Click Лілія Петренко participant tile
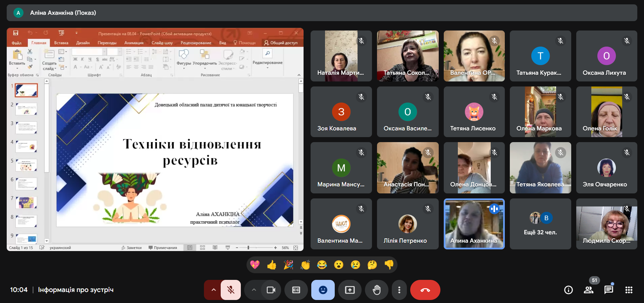644x303 pixels. (408, 224)
